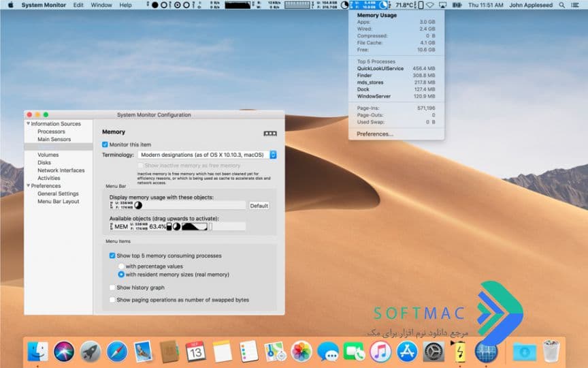
Task: Open the App Store dock icon
Action: [x=407, y=352]
